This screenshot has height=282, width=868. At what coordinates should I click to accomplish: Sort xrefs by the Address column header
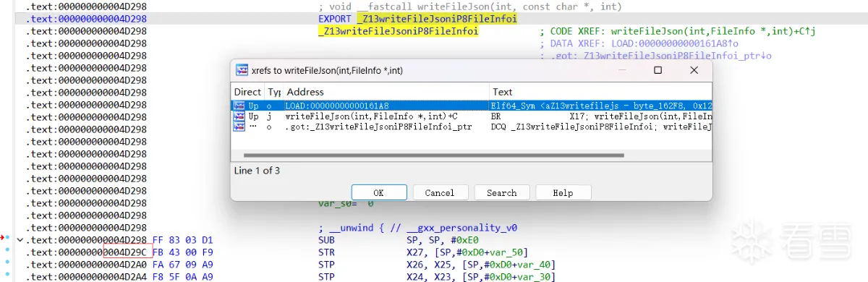coord(386,92)
